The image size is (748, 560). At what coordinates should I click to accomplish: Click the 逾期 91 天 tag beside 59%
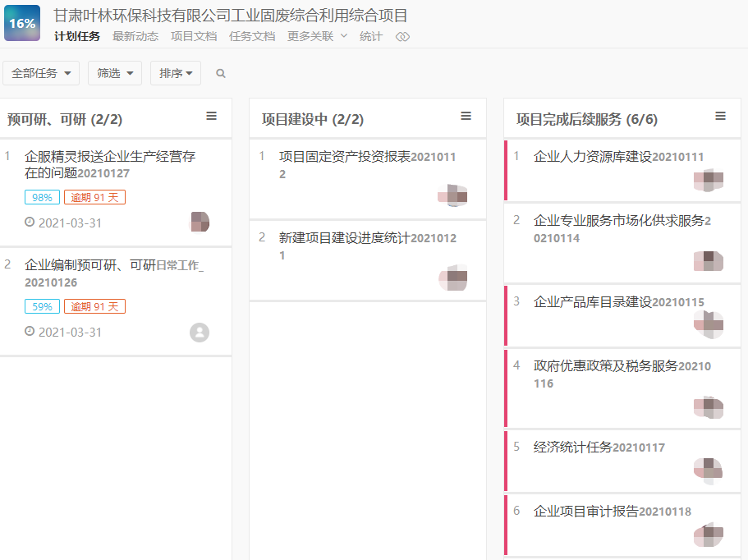pos(95,307)
